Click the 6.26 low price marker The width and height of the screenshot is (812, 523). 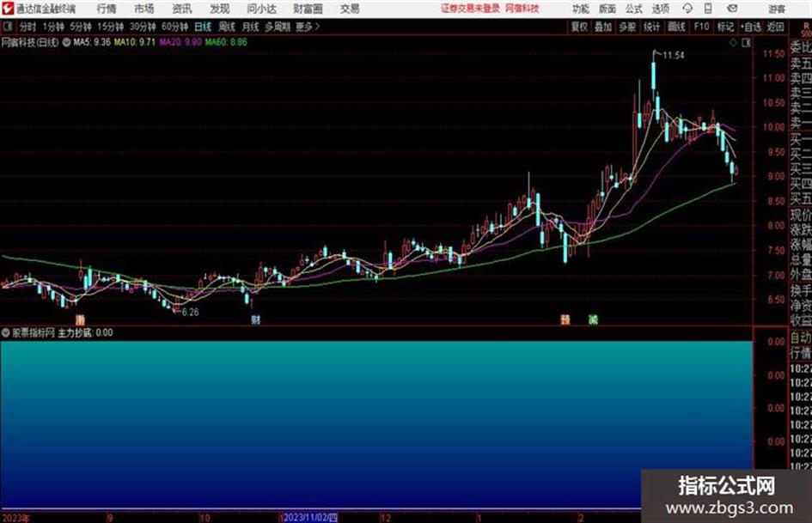point(190,313)
